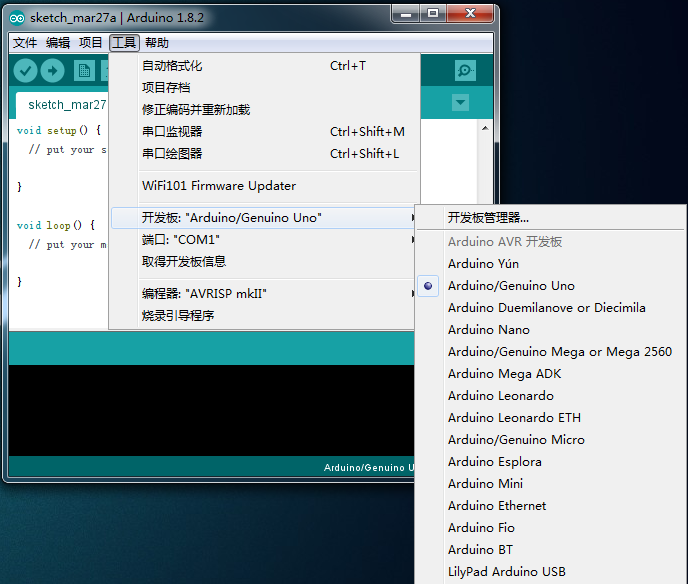The image size is (688, 584).
Task: Select Arduino Duemilanove or Diecimila board
Action: (551, 308)
